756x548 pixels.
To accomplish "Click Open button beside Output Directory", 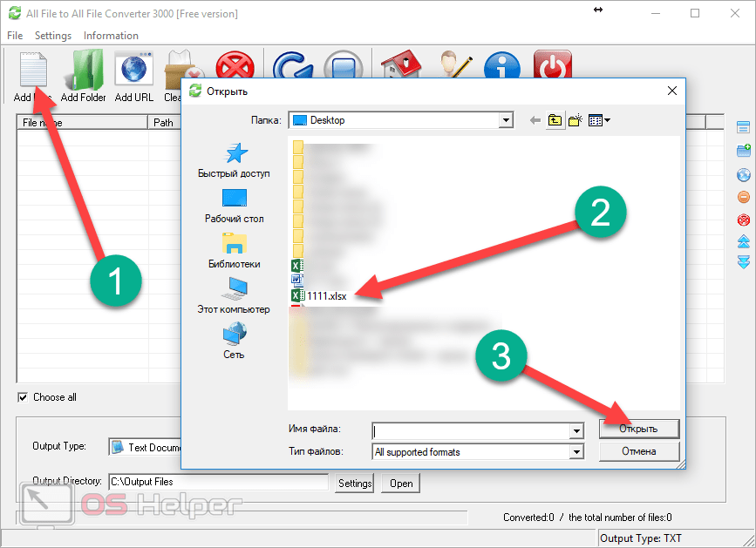I will [x=400, y=483].
